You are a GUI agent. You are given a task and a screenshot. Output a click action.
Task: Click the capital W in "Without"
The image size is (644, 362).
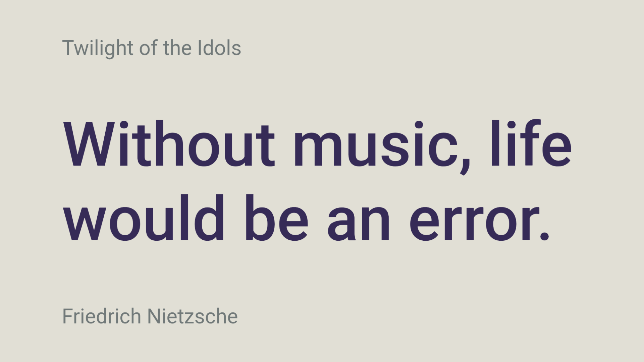point(90,144)
